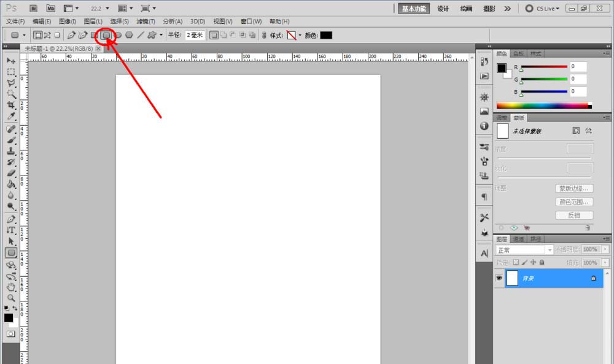Image resolution: width=614 pixels, height=364 pixels.
Task: Open the Info panel icon
Action: click(x=484, y=126)
